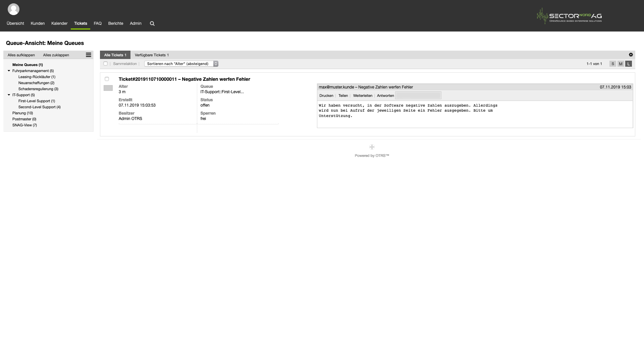Open the reply template field next to Antworten
Screen dimensions: 644x362
[x=418, y=96]
